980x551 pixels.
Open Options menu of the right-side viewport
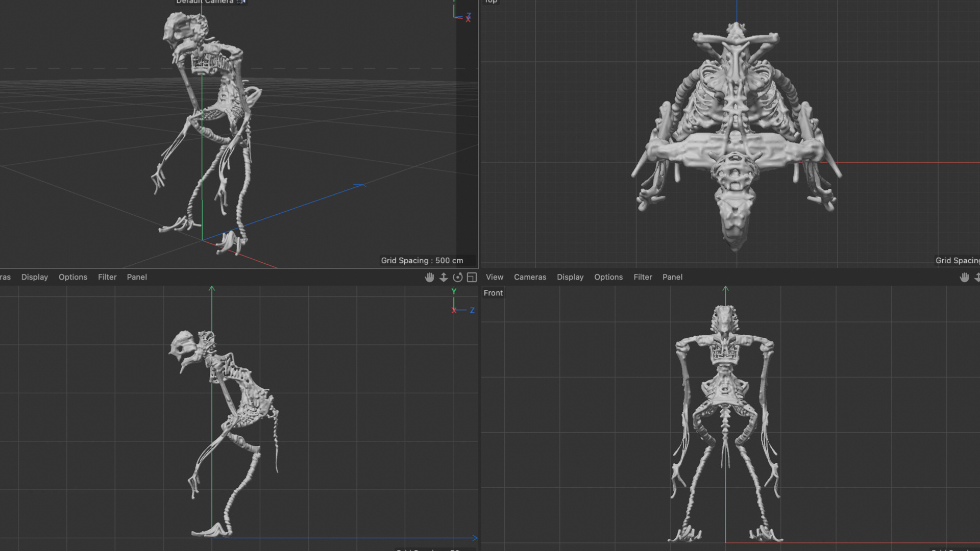[x=73, y=277]
